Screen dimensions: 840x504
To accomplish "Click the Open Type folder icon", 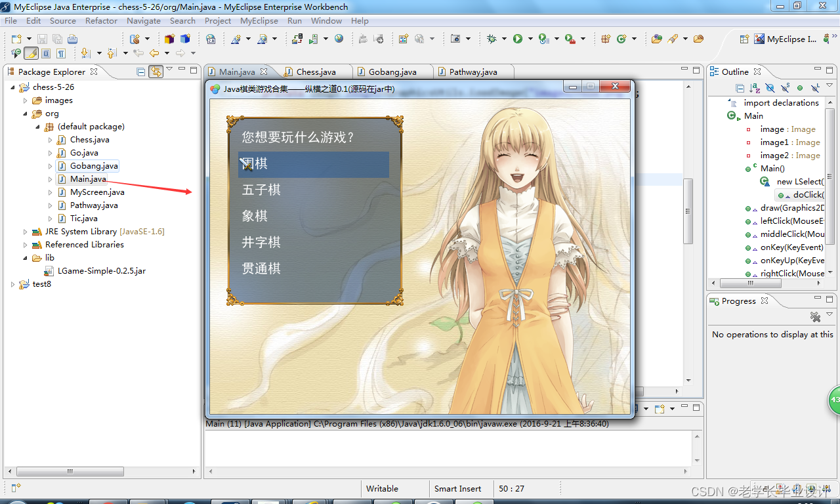I will pyautogui.click(x=656, y=39).
